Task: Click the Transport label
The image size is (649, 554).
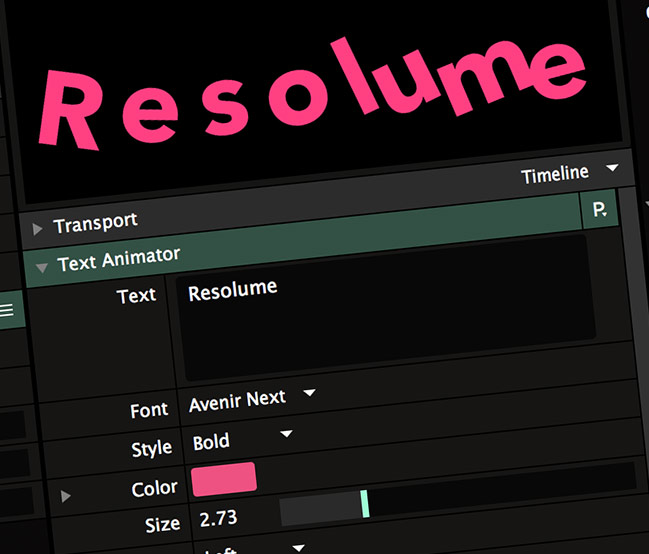Action: [x=96, y=223]
